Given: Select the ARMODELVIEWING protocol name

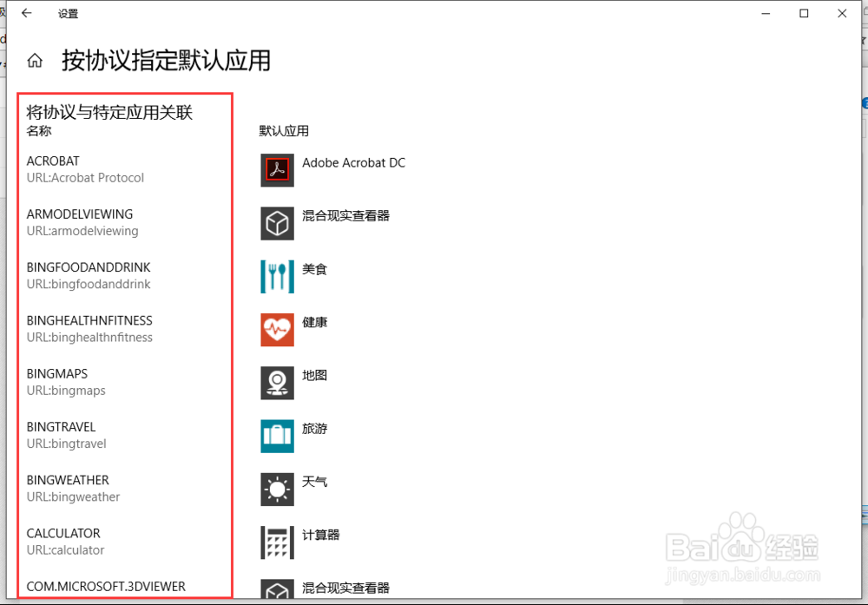Looking at the screenshot, I should pyautogui.click(x=80, y=214).
